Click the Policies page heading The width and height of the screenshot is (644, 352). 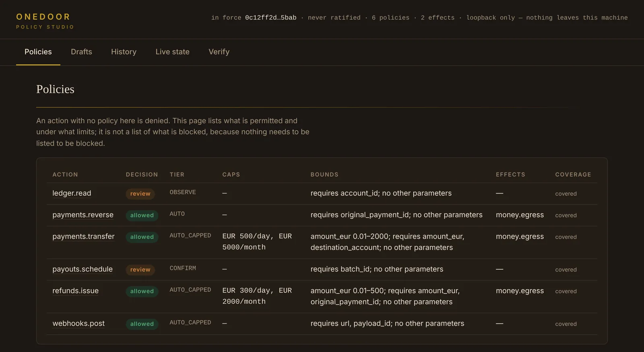[55, 89]
